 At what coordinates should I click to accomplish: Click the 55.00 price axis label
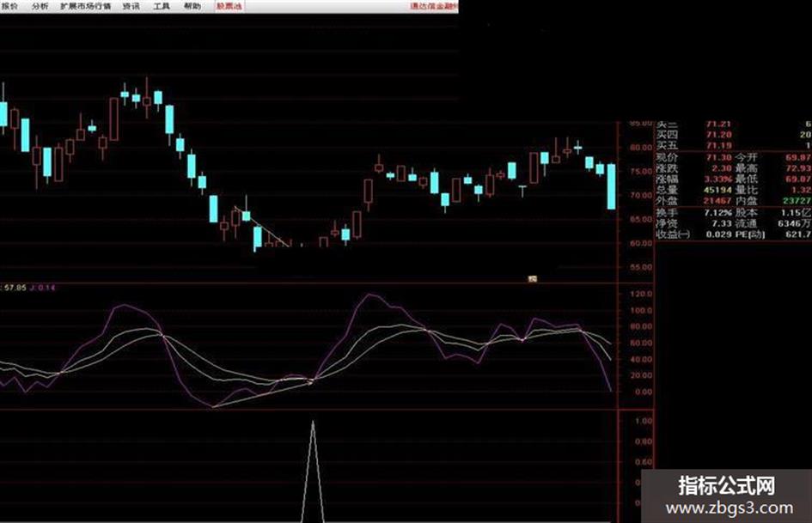pyautogui.click(x=641, y=267)
